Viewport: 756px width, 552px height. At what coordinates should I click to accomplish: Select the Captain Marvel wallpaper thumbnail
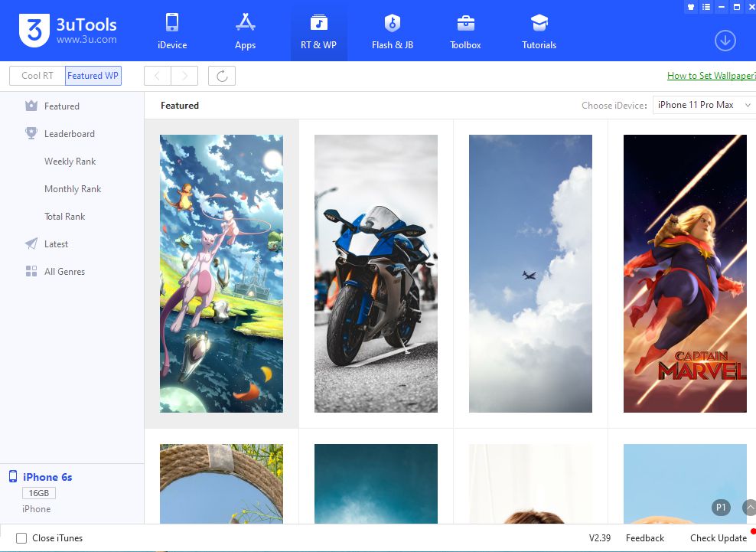click(685, 273)
